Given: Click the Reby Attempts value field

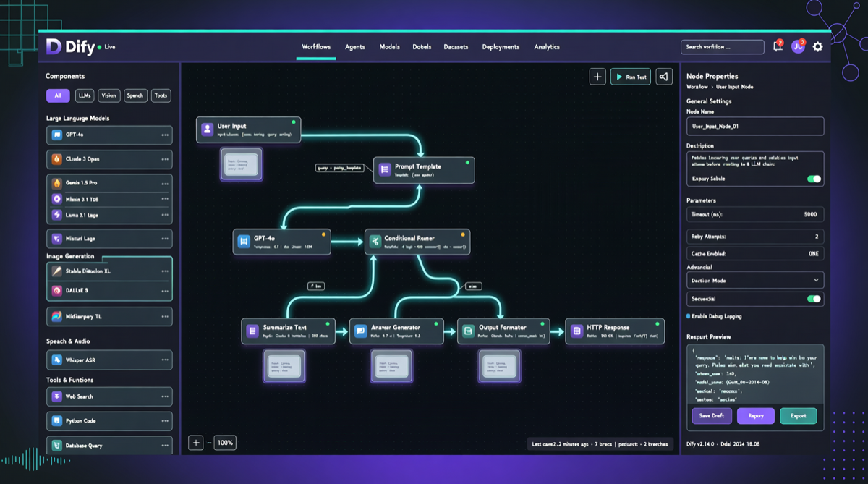Looking at the screenshot, I should 755,237.
